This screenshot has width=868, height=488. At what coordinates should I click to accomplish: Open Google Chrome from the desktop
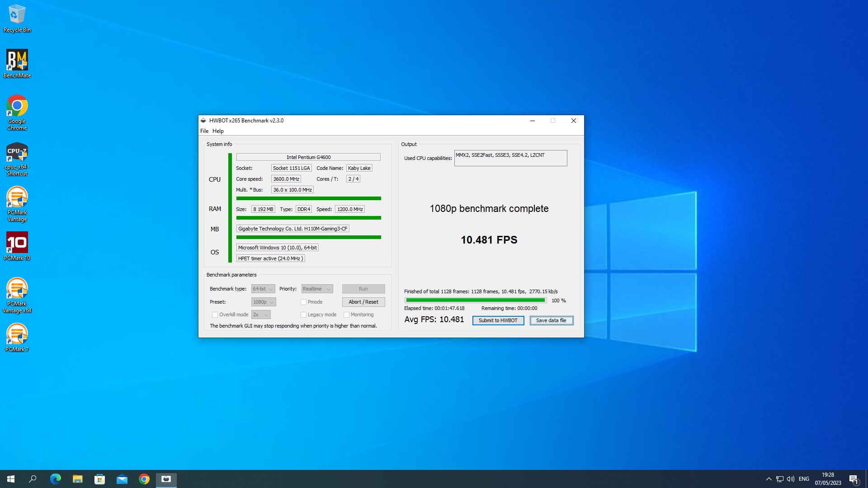pos(17,113)
